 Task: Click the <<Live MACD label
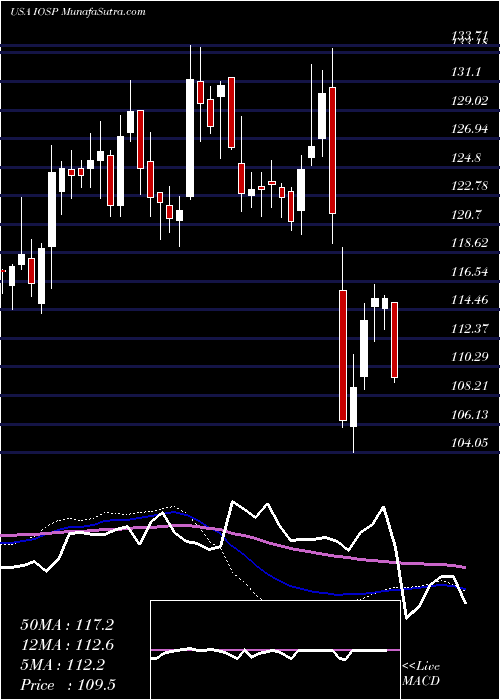pyautogui.click(x=421, y=674)
